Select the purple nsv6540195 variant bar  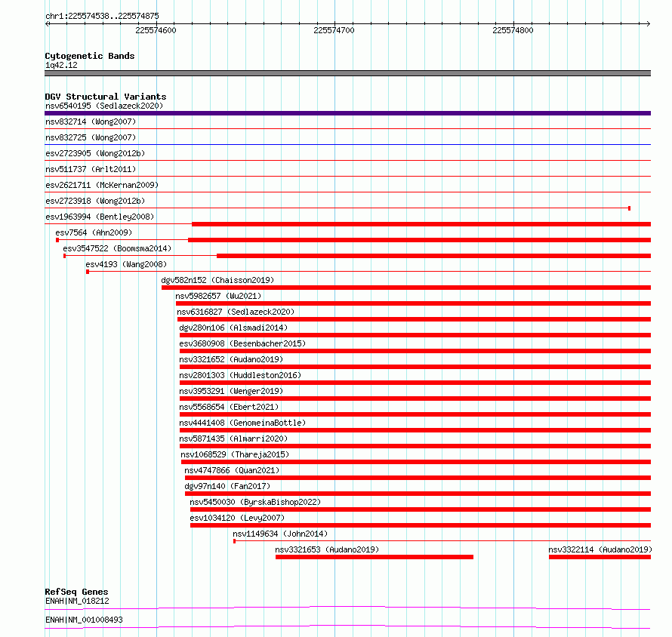347,113
